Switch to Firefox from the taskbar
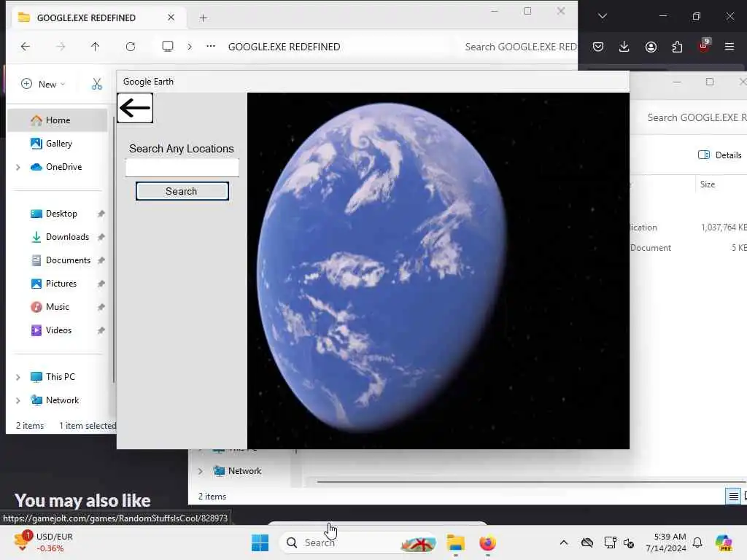This screenshot has height=560, width=747. (487, 542)
